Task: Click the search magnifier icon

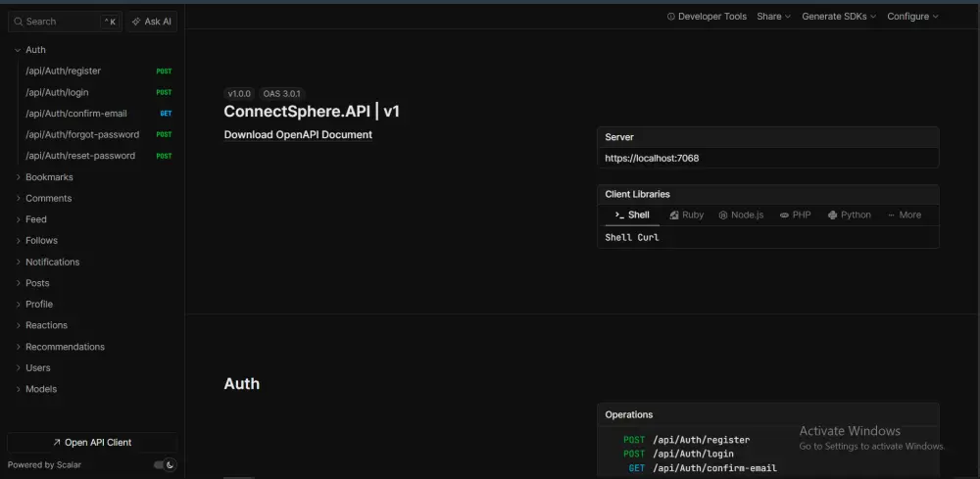Action: 18,22
